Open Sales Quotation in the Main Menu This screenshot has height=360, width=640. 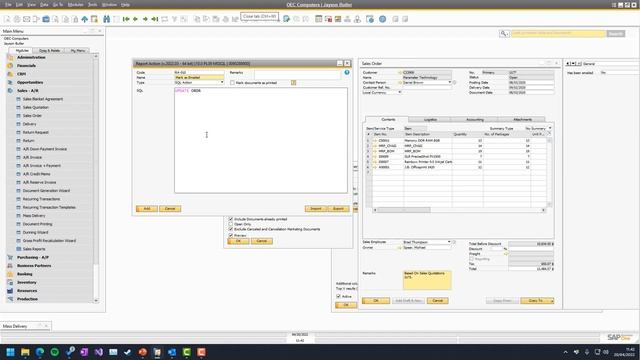pos(36,107)
